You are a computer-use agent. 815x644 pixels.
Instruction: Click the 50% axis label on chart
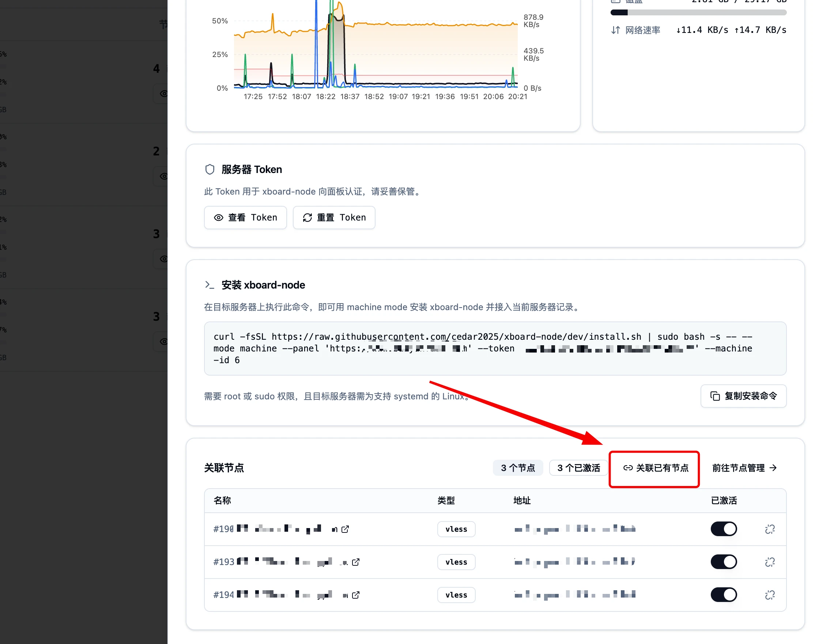(220, 21)
